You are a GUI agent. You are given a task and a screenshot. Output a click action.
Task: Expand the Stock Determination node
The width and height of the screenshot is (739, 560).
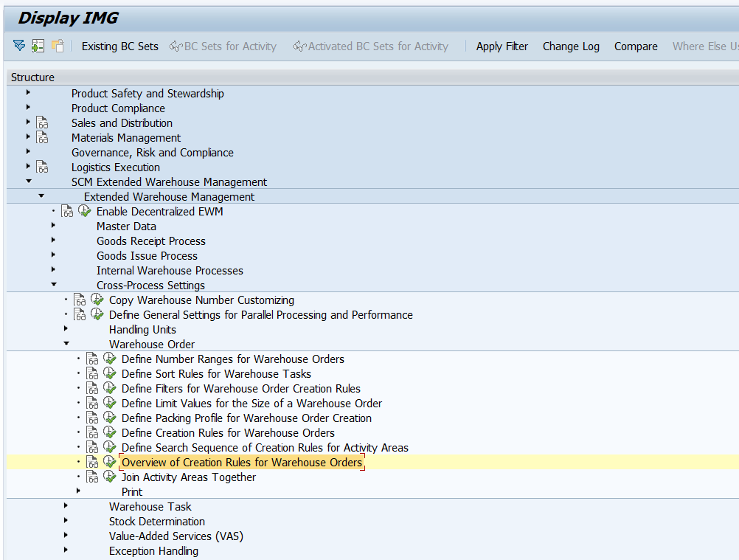click(66, 520)
